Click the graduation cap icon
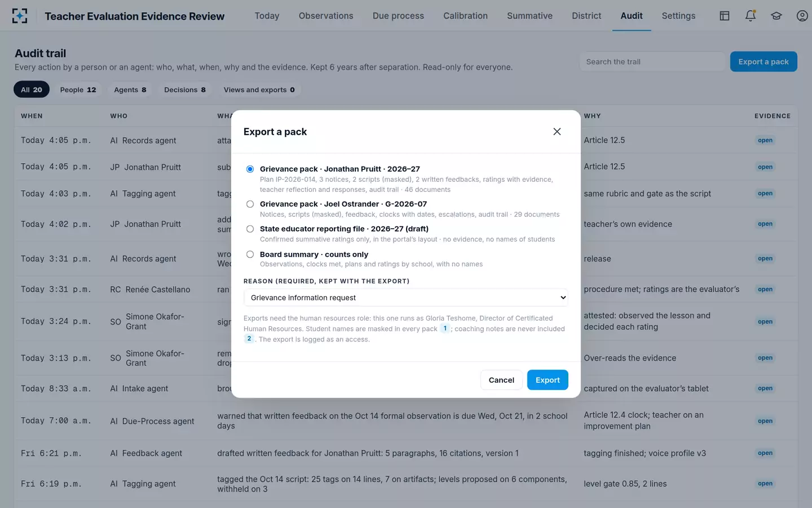This screenshot has width=812, height=508. coord(776,16)
